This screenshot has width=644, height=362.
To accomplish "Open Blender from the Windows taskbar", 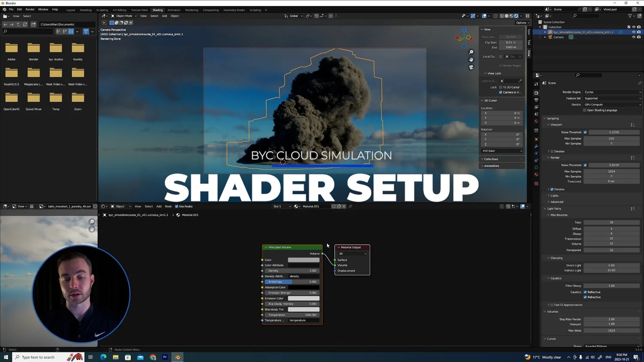I will (176, 357).
